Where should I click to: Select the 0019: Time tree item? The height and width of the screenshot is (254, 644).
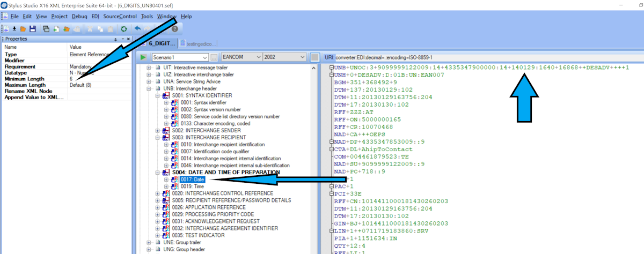pyautogui.click(x=190, y=186)
